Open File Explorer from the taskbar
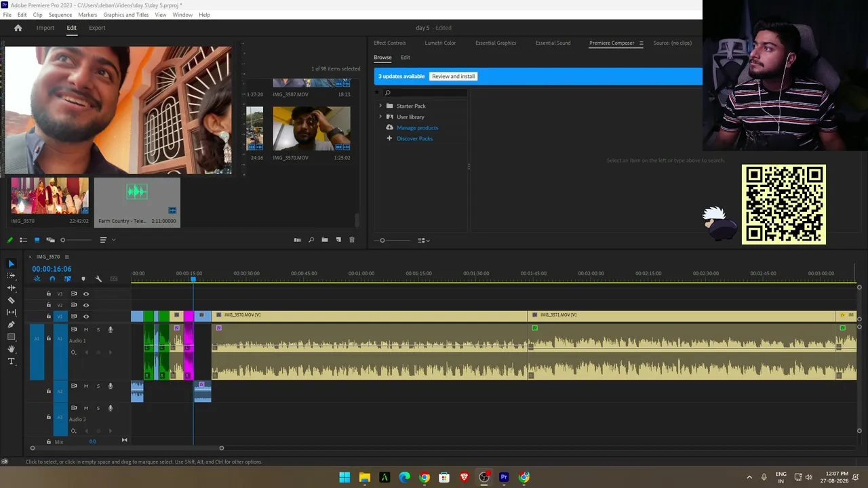 [x=365, y=477]
